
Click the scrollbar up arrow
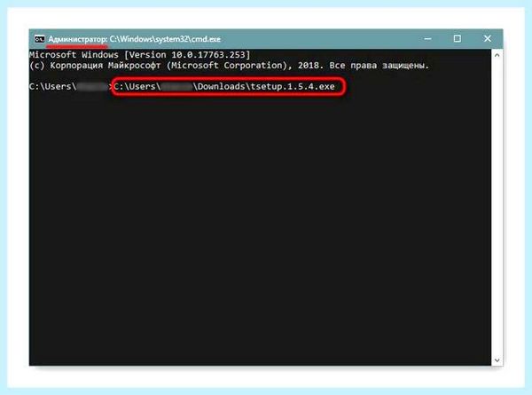497,55
